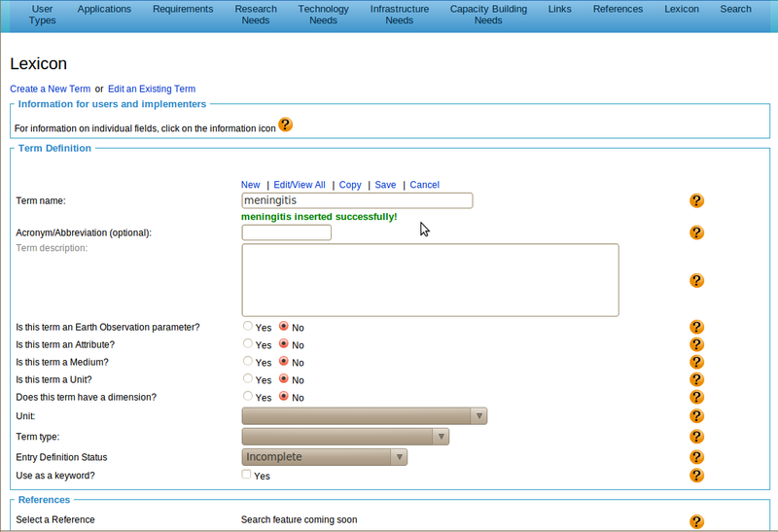Screen dimensions: 778x532
Task: Click the 'Create a New Term' link
Action: (x=50, y=89)
